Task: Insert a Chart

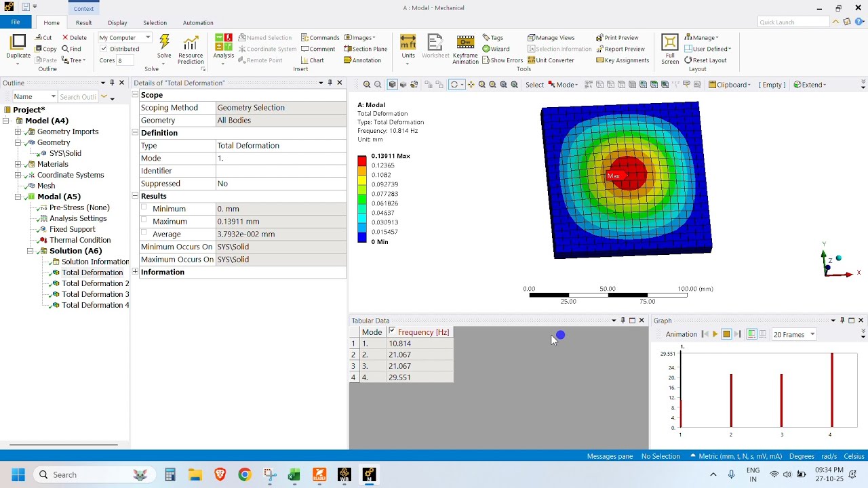Action: click(x=311, y=60)
